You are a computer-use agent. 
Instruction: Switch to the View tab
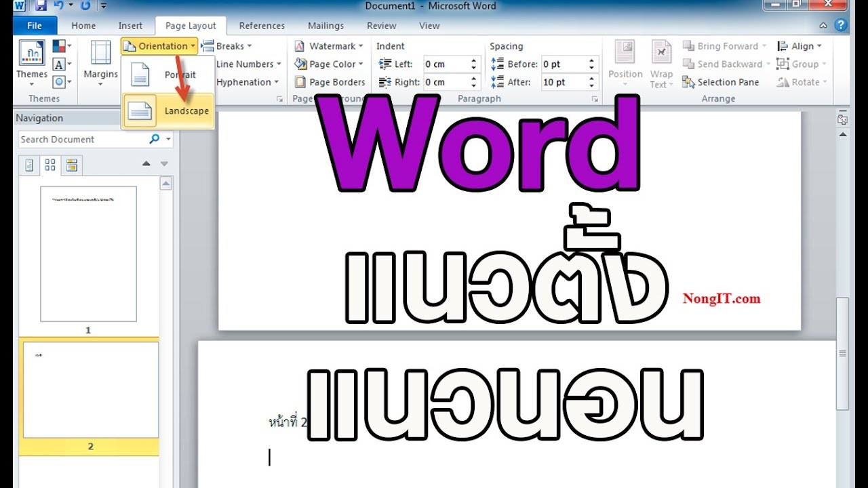(429, 26)
